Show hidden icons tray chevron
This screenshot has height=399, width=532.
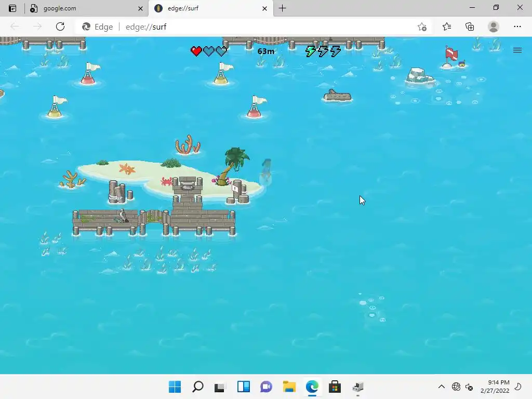pos(442,387)
